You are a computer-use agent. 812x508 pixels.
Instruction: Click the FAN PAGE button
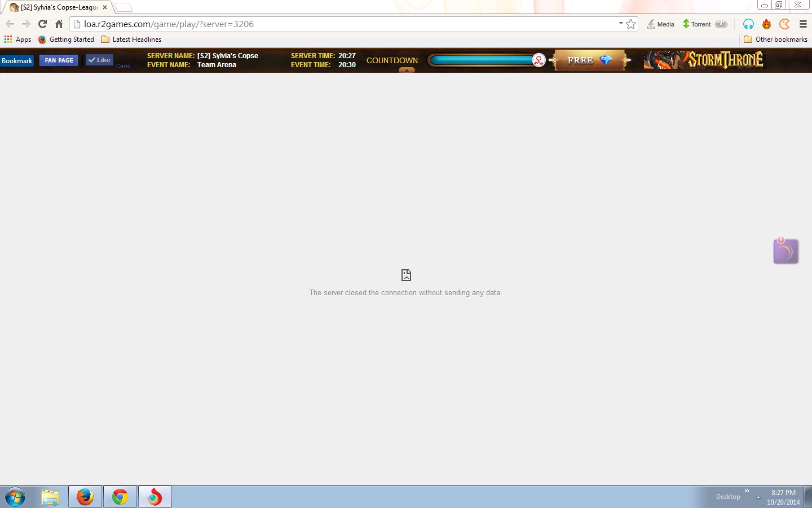(x=59, y=60)
